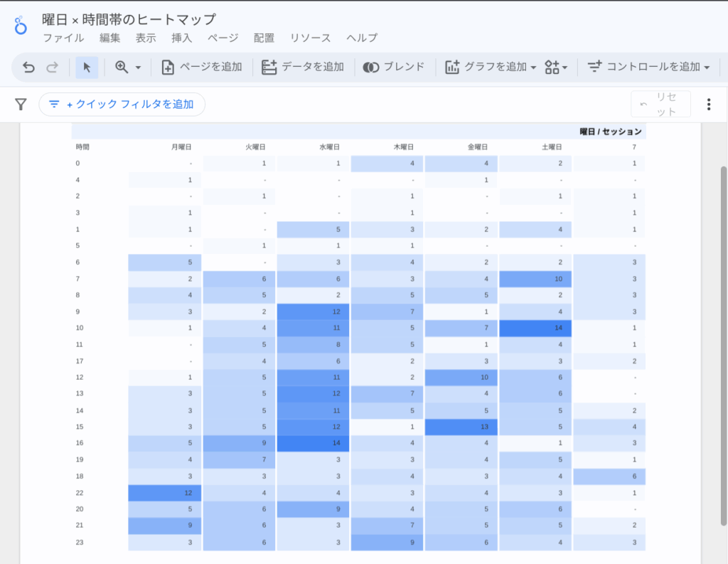728x564 pixels.
Task: Click the Looker Studio logo icon
Action: tap(21, 26)
